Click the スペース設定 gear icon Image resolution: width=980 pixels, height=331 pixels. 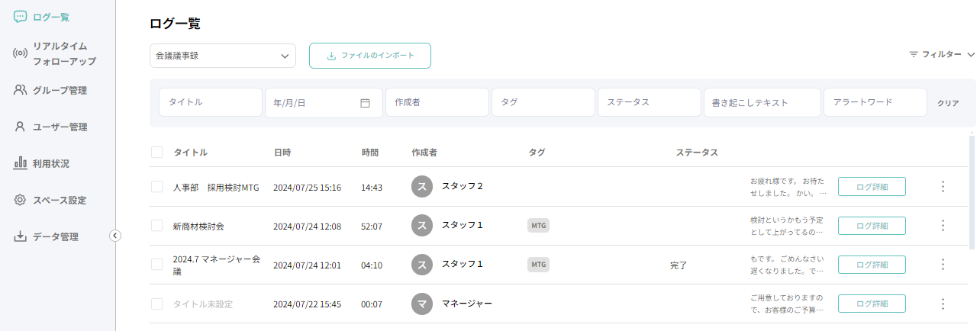pos(21,200)
